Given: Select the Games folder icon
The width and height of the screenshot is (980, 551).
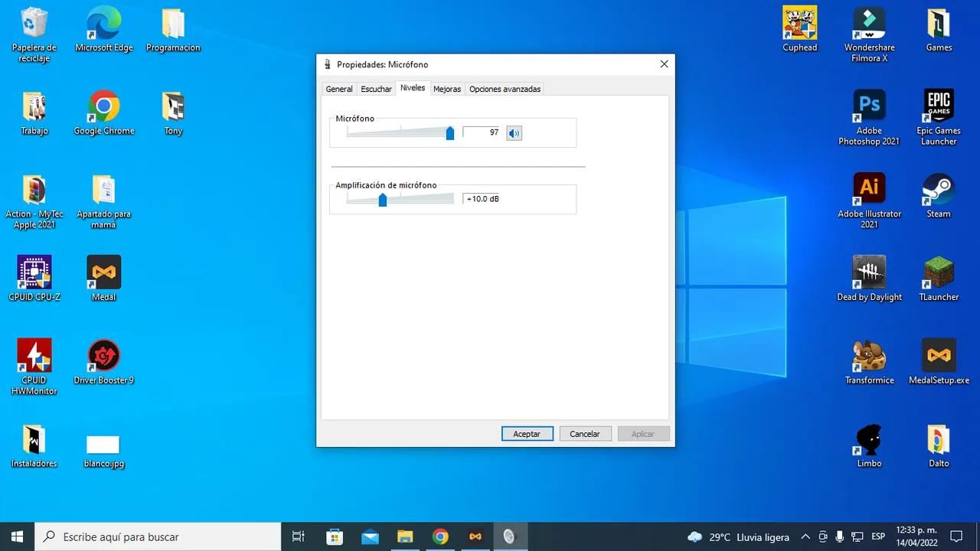Looking at the screenshot, I should (939, 31).
